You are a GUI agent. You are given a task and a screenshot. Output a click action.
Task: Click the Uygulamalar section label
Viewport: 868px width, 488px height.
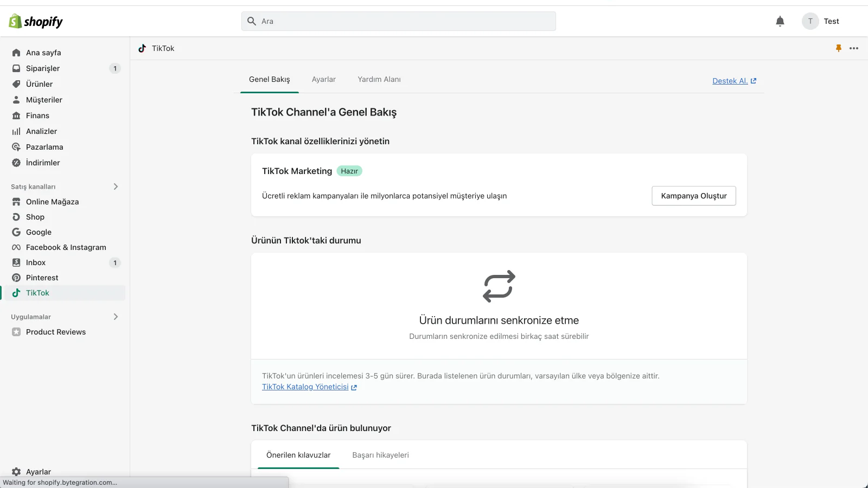click(x=31, y=317)
